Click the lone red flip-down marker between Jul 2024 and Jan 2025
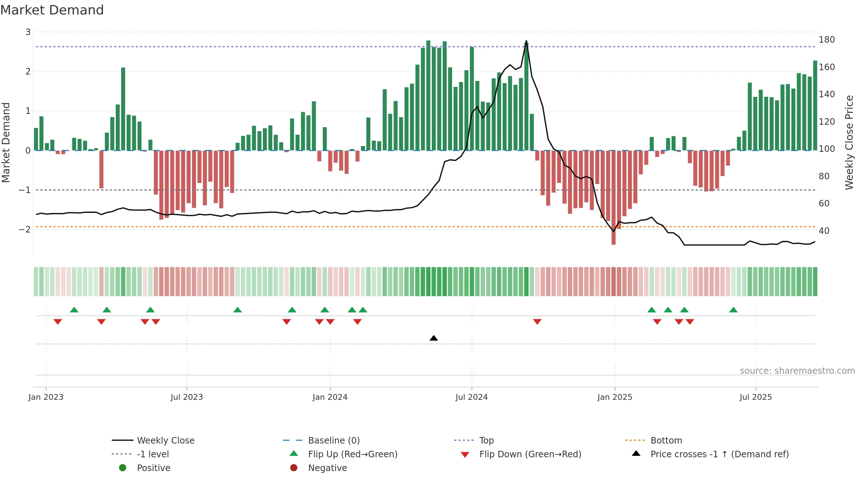The width and height of the screenshot is (868, 488). click(537, 322)
